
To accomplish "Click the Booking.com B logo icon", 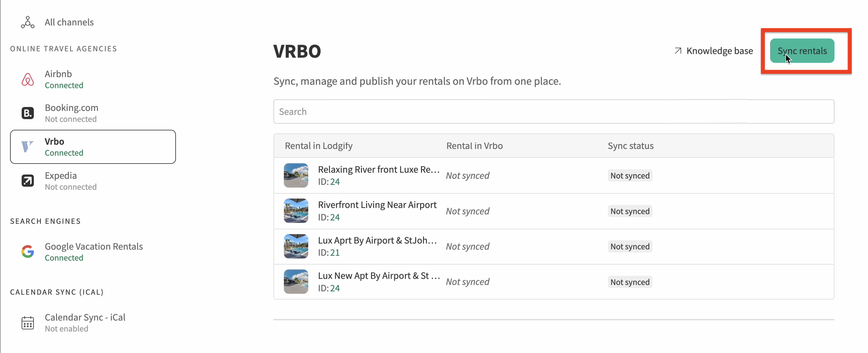I will coord(28,113).
